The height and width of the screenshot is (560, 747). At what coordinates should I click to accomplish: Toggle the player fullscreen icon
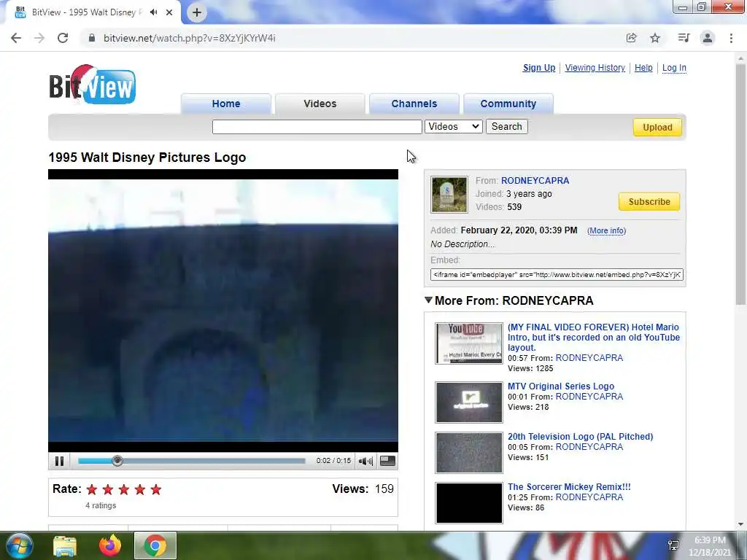[x=387, y=461]
